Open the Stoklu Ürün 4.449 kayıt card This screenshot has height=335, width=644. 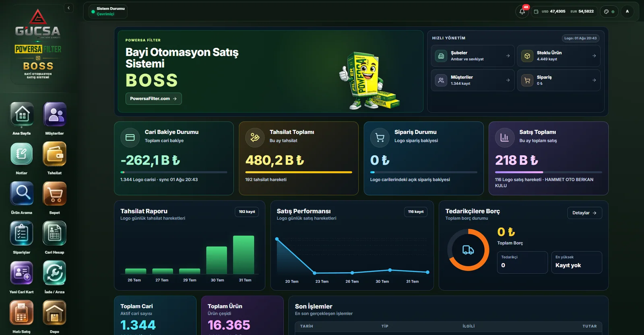pos(559,56)
